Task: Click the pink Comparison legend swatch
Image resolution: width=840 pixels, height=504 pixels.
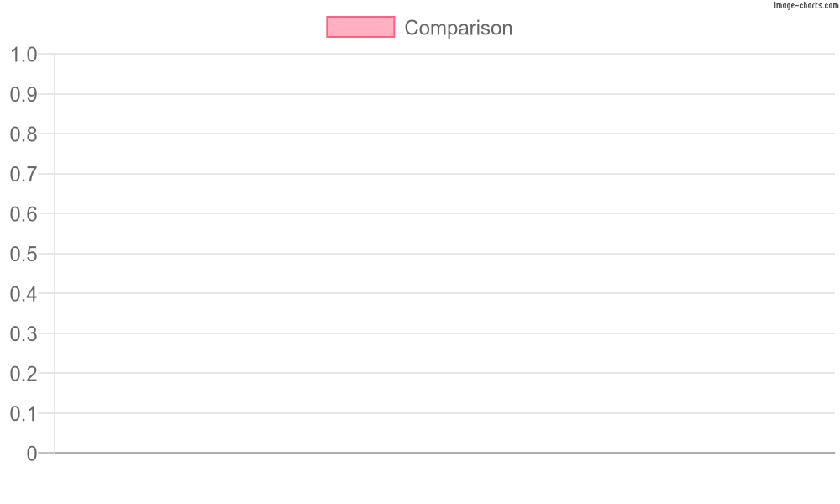Action: click(360, 28)
